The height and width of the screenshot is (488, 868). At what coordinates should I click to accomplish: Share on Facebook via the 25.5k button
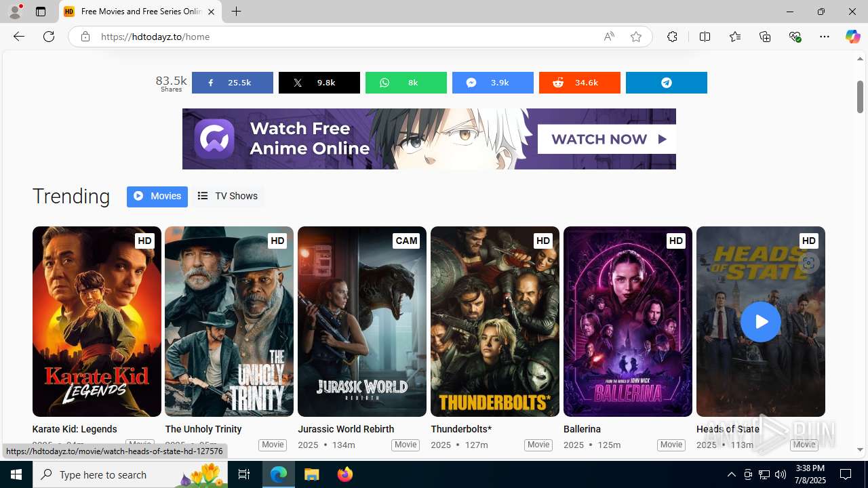click(232, 83)
